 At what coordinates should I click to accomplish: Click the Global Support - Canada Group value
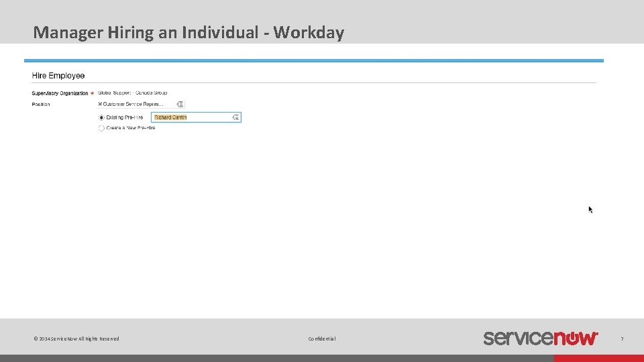point(132,93)
